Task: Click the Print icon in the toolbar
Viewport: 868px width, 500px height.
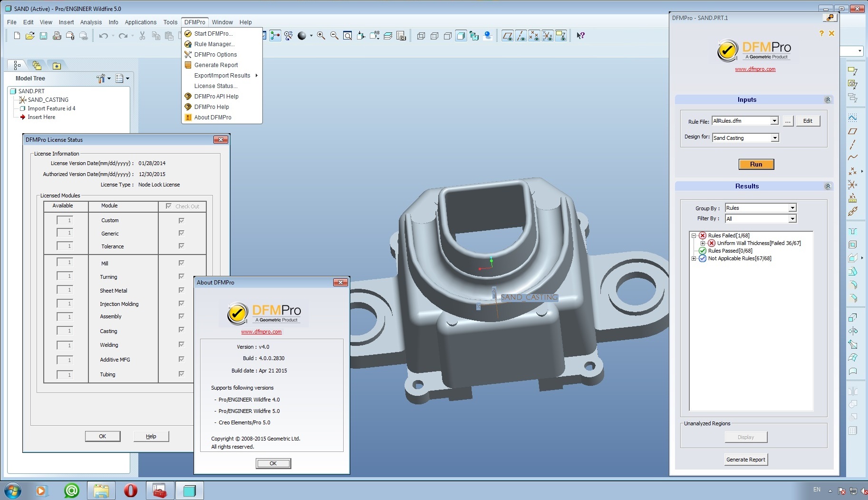Action: tap(57, 36)
